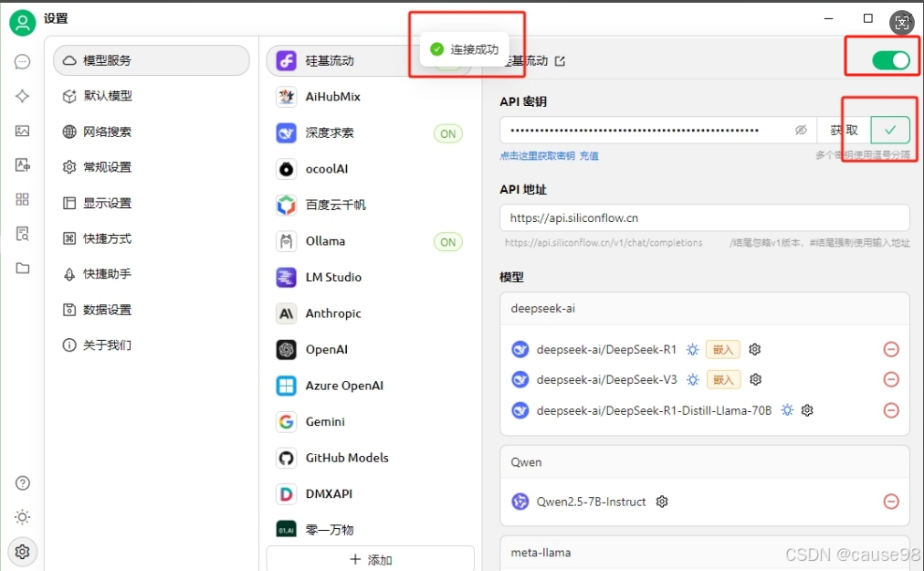Open the user avatar profile

pos(23,23)
